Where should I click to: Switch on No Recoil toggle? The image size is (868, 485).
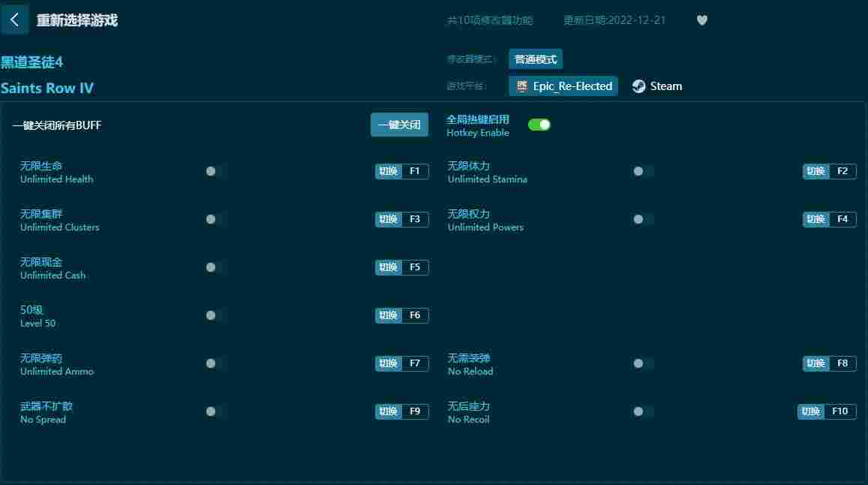pos(642,411)
